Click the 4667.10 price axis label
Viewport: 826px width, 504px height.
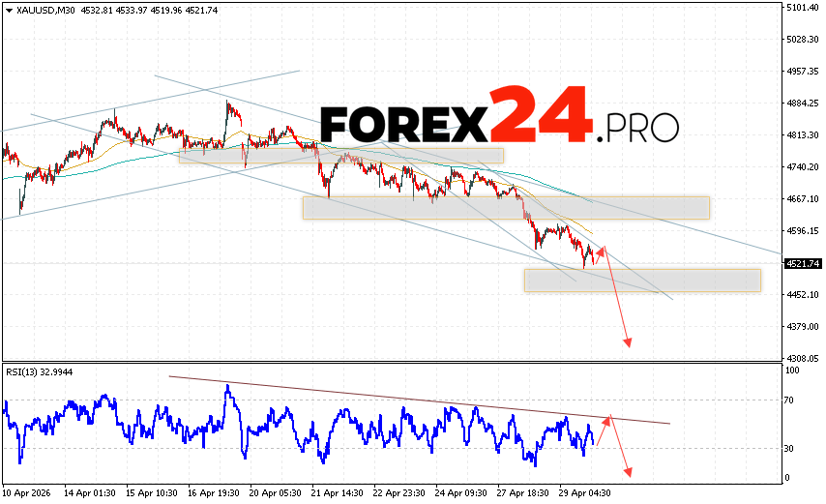click(x=804, y=199)
